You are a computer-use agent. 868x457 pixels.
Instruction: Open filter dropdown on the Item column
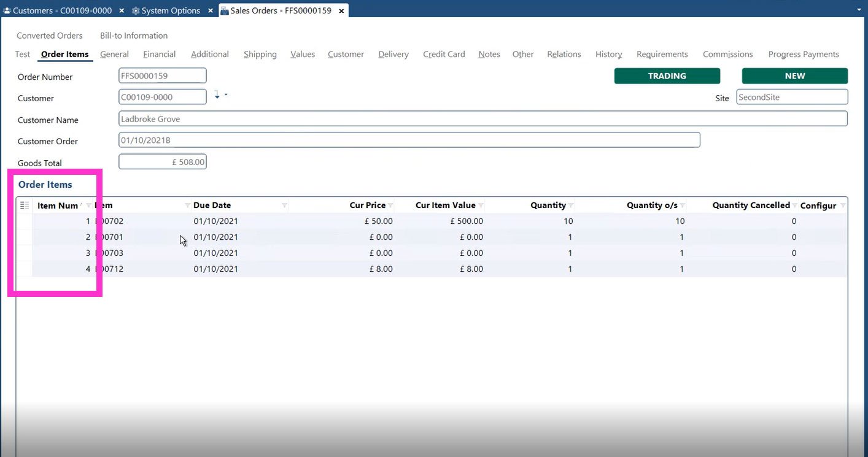click(x=187, y=205)
